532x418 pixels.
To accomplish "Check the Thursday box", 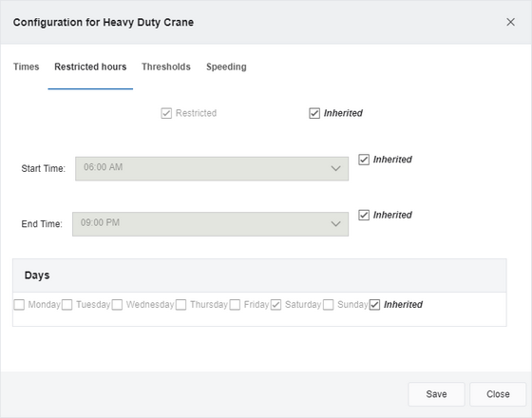I will (x=180, y=305).
